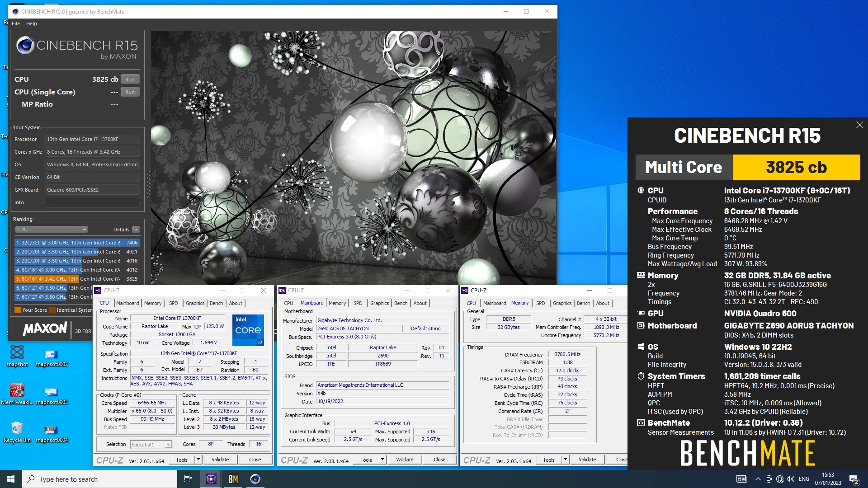Image resolution: width=868 pixels, height=488 pixels.
Task: Open About tab in Memory CPU-Z window
Action: [603, 303]
